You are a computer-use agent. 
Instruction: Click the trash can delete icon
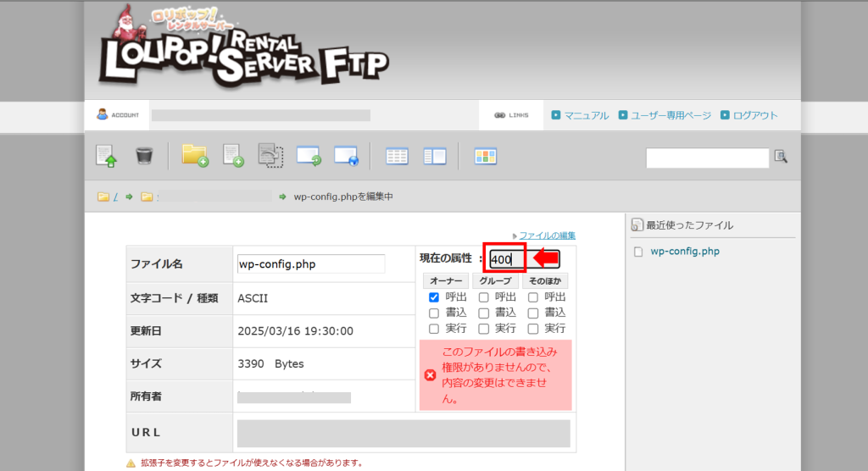(x=144, y=156)
